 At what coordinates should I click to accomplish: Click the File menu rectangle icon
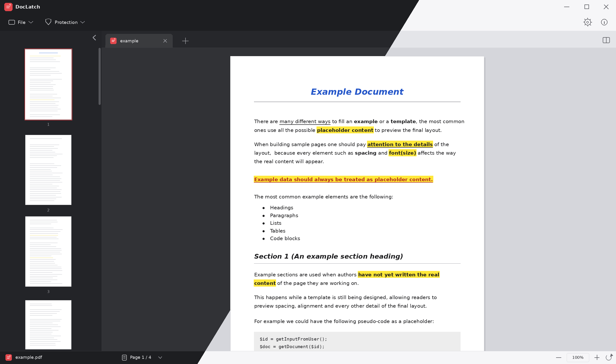[x=12, y=22]
